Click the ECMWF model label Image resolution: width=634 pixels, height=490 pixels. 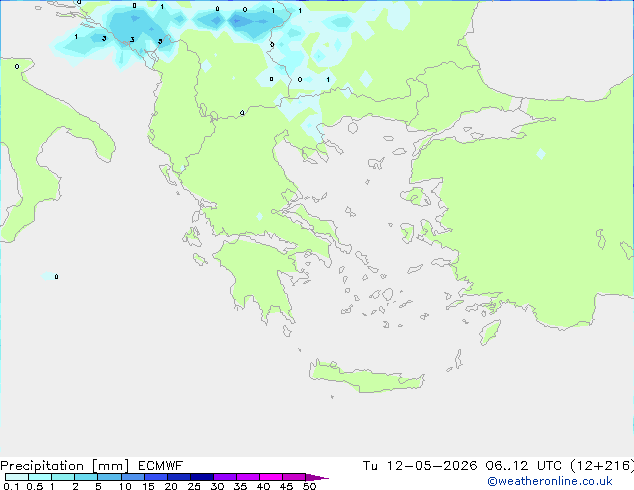pos(161,466)
